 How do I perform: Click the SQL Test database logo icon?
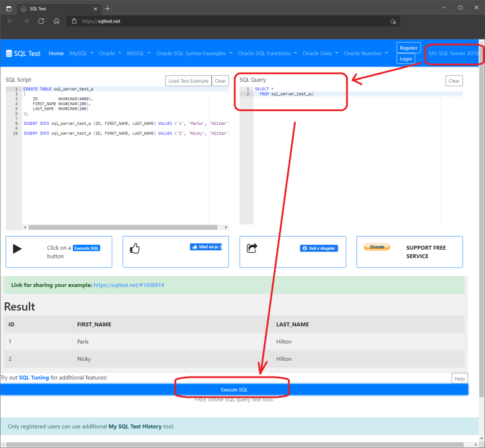click(x=9, y=53)
